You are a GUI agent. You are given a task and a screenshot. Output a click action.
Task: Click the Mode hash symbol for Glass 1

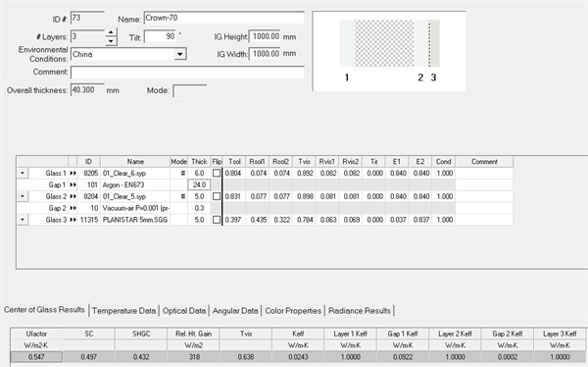pos(183,173)
